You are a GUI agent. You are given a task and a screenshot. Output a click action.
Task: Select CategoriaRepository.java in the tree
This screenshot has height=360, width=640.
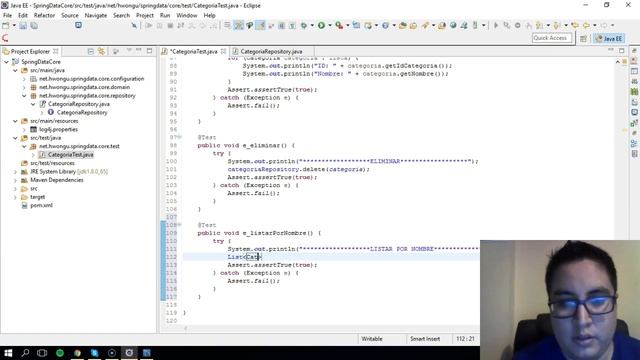coord(79,104)
